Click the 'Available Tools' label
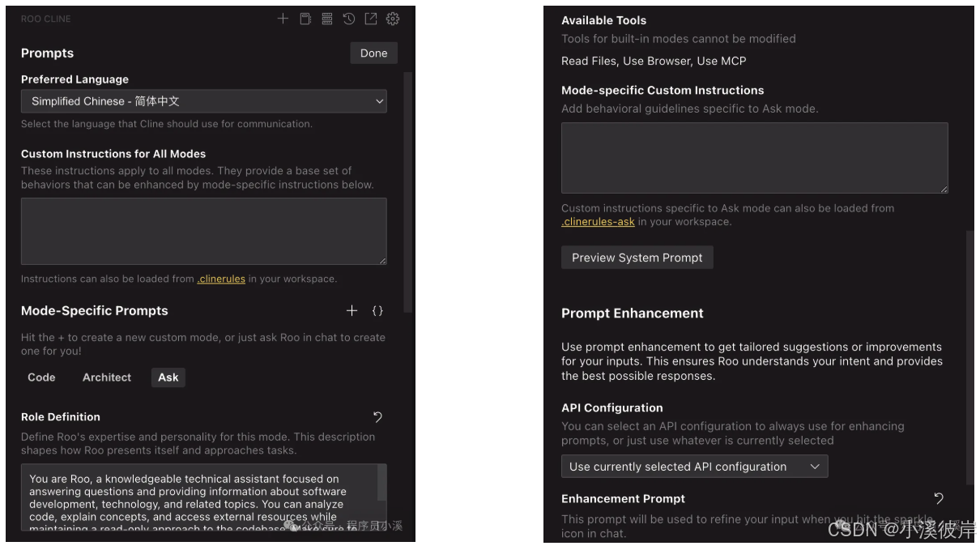 coord(604,20)
